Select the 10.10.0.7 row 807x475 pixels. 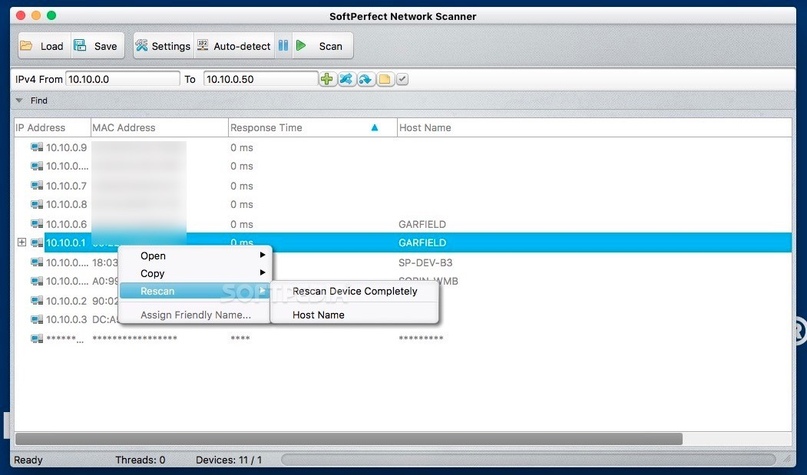tap(403, 186)
